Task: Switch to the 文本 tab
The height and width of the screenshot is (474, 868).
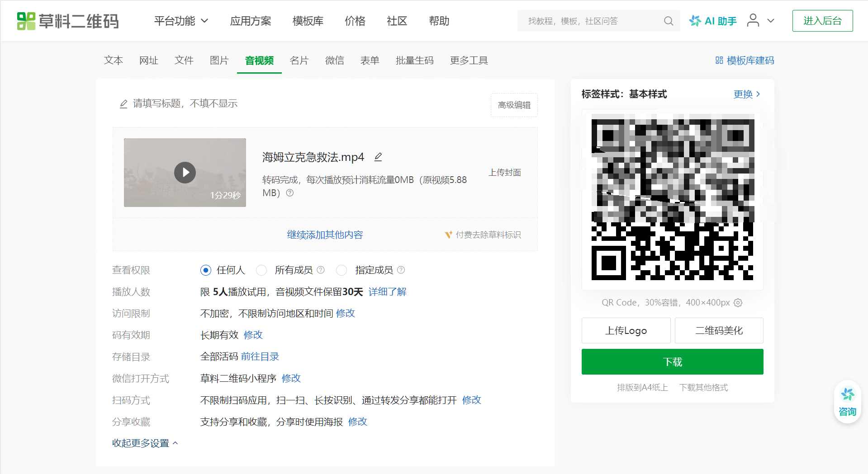Action: tap(114, 61)
